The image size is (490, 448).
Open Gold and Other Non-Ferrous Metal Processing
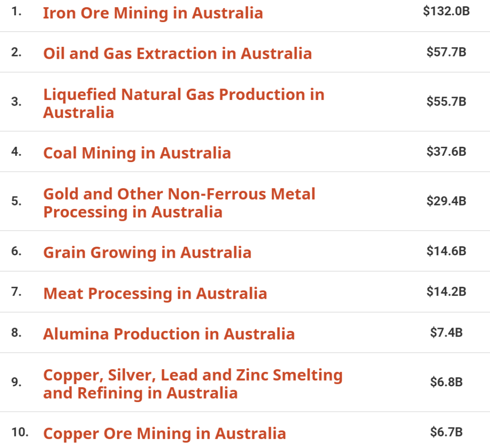pos(179,203)
